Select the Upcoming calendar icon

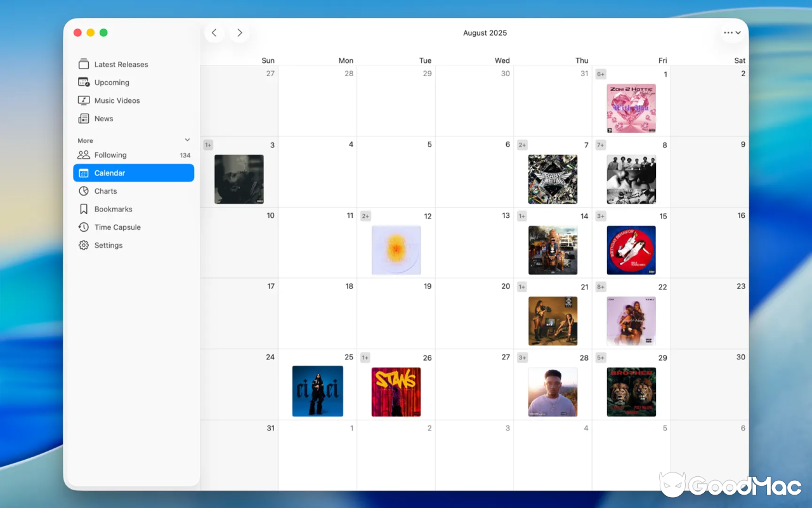(x=83, y=83)
